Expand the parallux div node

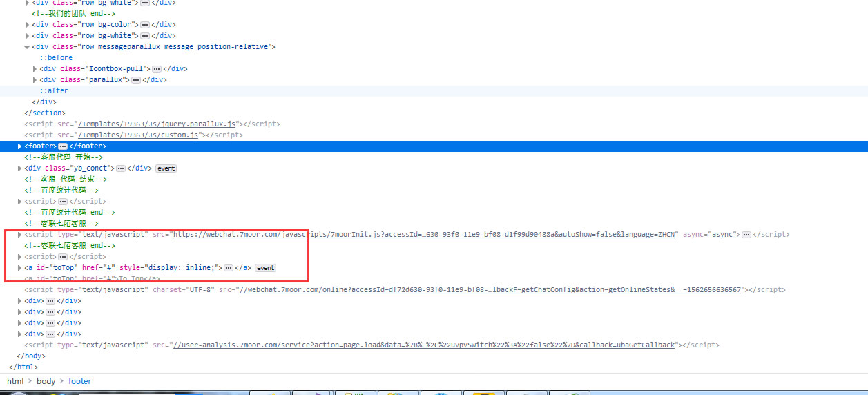click(35, 80)
